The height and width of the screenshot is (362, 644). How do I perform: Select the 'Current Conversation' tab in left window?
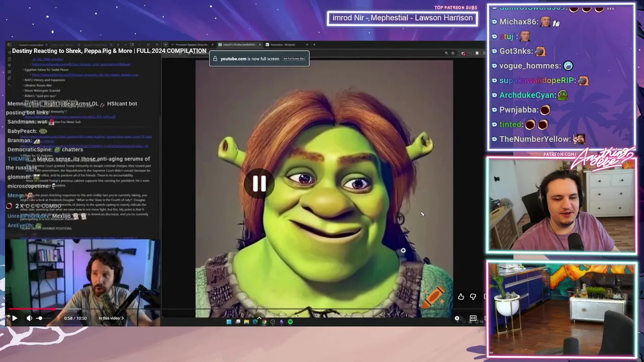(30, 45)
